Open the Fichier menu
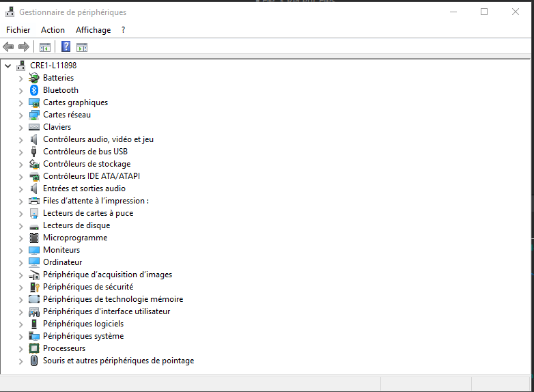Screen dimensions: 534x392 point(18,30)
